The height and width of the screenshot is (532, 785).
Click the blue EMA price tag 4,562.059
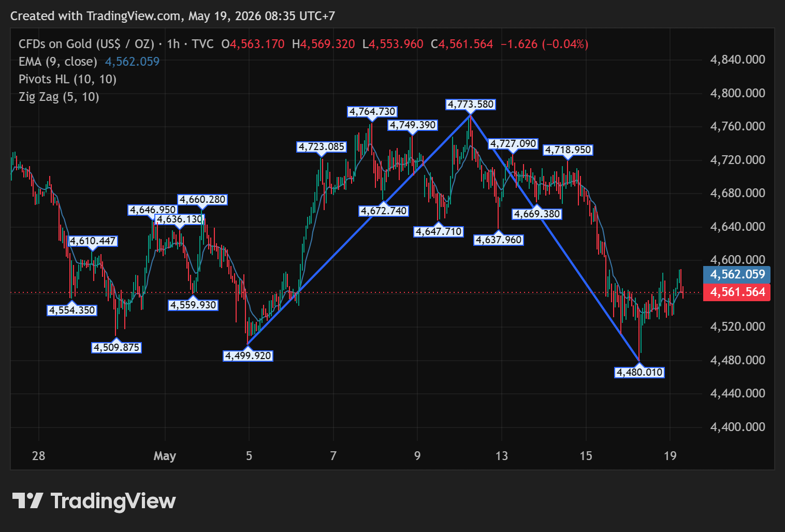737,274
